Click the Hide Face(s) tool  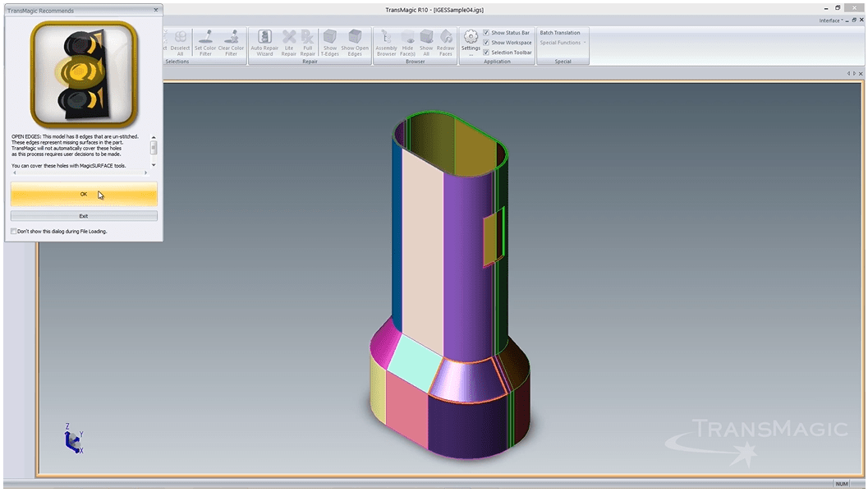tap(407, 42)
